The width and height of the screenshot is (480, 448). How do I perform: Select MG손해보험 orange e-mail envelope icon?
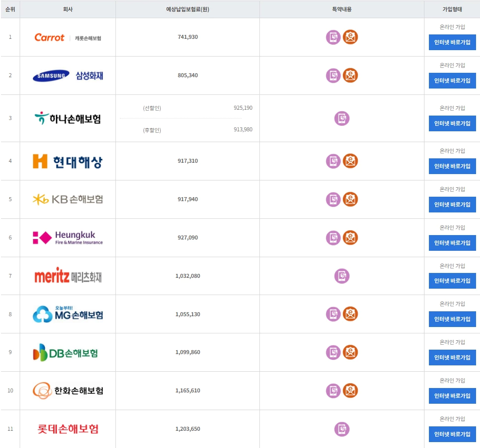[350, 314]
